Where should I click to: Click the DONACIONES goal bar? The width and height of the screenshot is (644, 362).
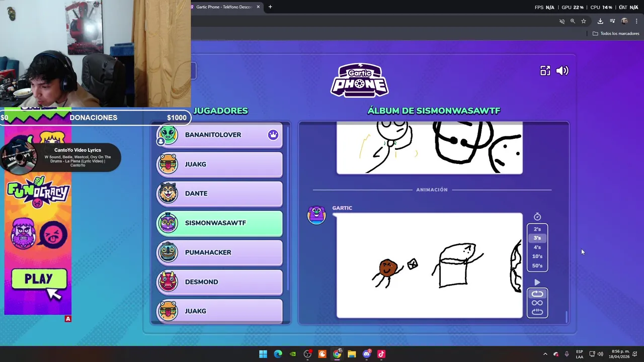(x=95, y=118)
